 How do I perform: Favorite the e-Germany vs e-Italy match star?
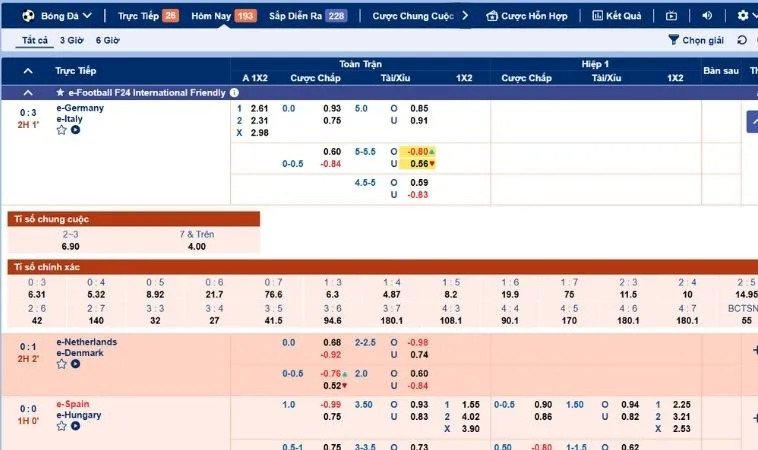[61, 130]
